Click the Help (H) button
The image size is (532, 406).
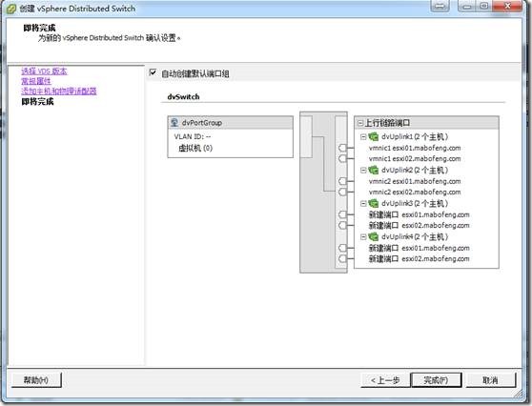click(36, 380)
